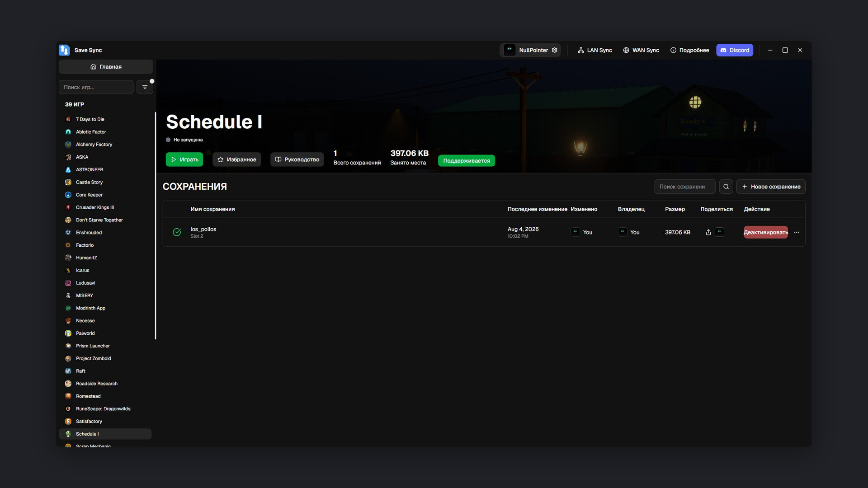Select ASKA in game list

click(x=105, y=157)
